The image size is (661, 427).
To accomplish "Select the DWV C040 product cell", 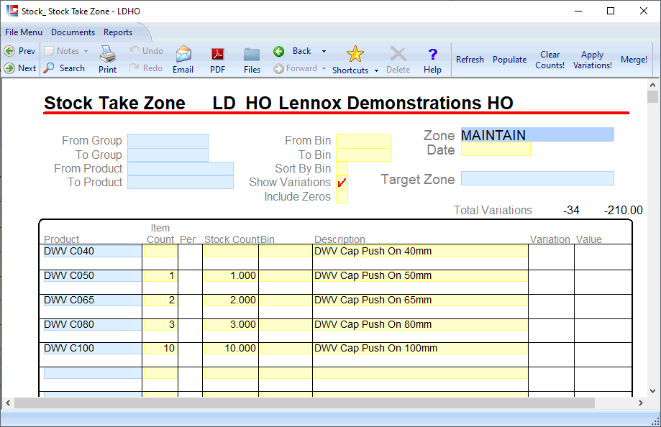I will click(92, 251).
